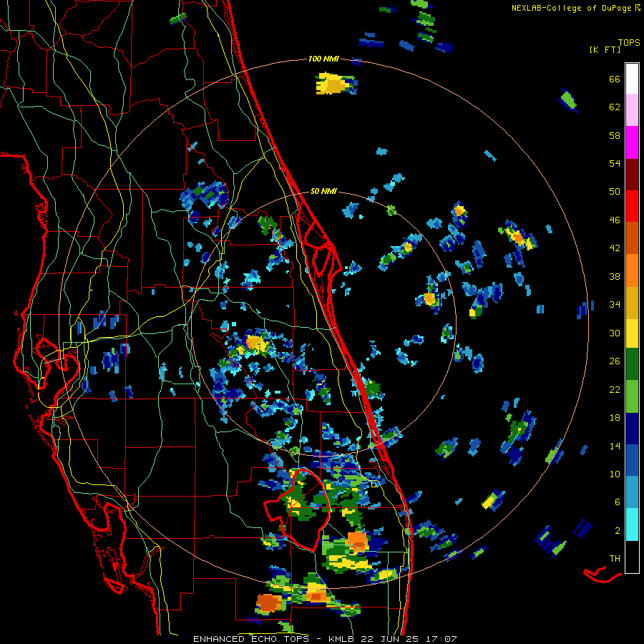Select the light pink legend swatch
This screenshot has height=644, width=644.
pyautogui.click(x=632, y=110)
